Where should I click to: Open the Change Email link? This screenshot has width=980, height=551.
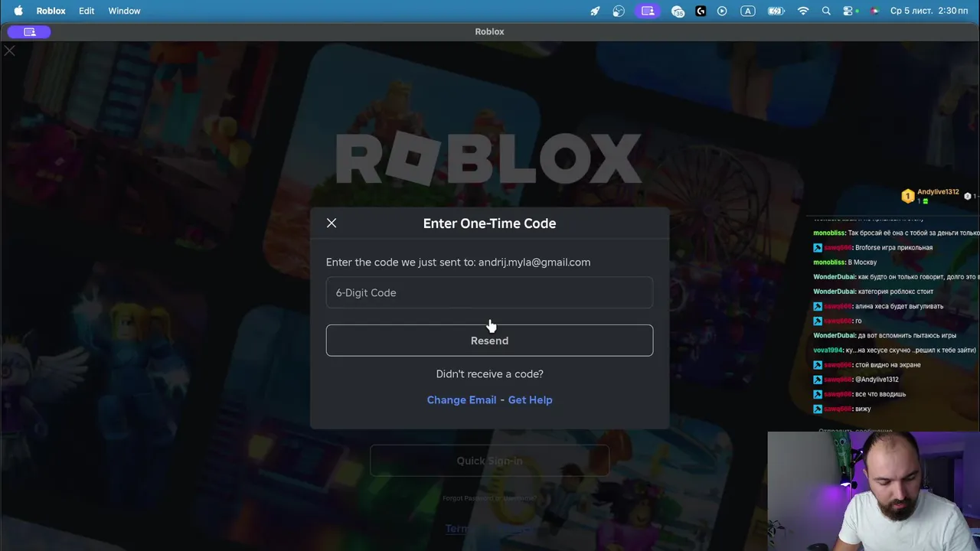click(462, 399)
